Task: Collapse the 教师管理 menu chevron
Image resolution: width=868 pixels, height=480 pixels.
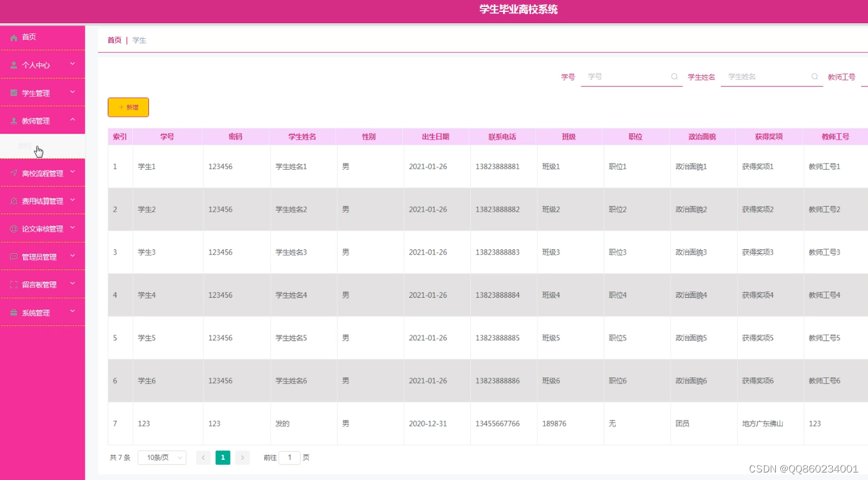Action: click(73, 120)
